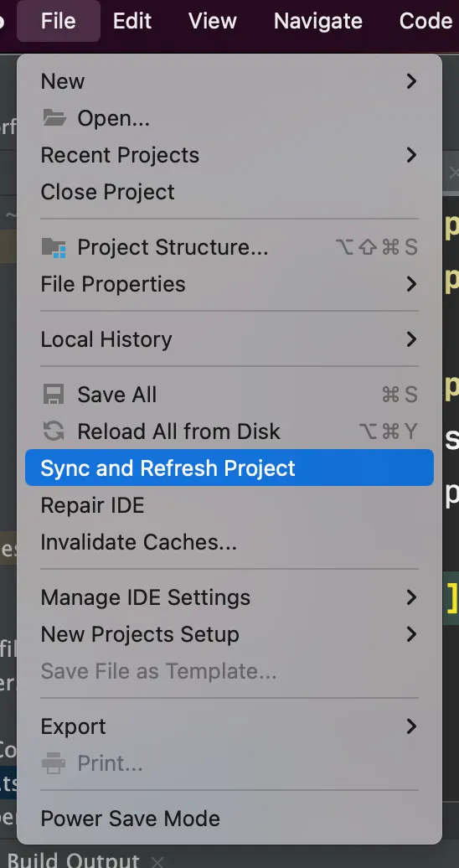The image size is (459, 868).
Task: Expand the Recent Projects submenu chevron
Action: tap(410, 155)
